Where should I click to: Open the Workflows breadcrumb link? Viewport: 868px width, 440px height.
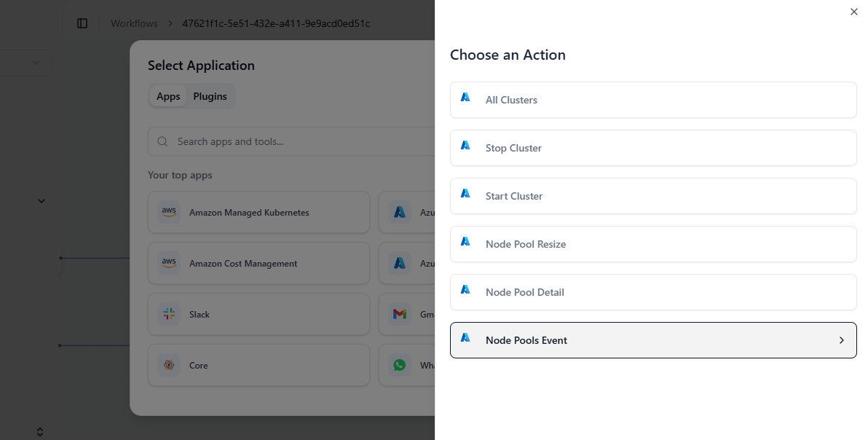coord(134,23)
